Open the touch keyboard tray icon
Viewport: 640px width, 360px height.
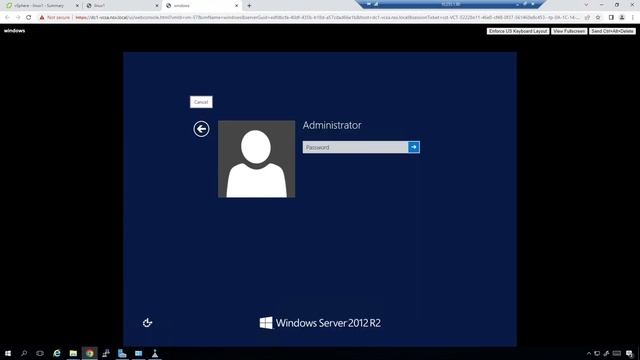coord(617,353)
